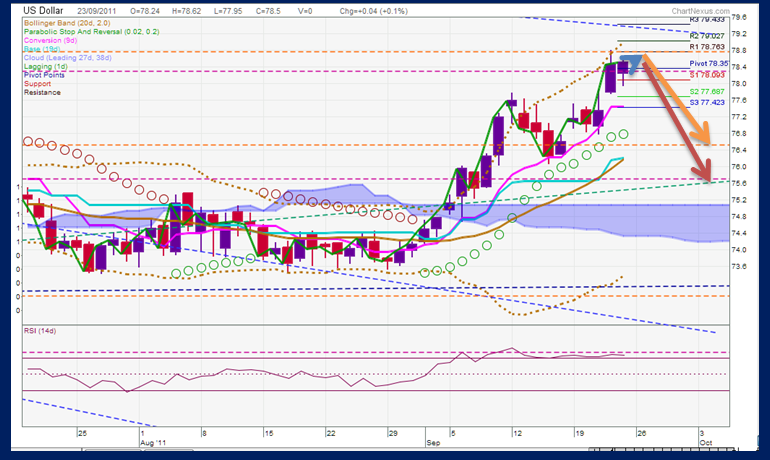
Task: Select Bollinger Band (20d, 2.0) legend entry
Action: point(67,23)
